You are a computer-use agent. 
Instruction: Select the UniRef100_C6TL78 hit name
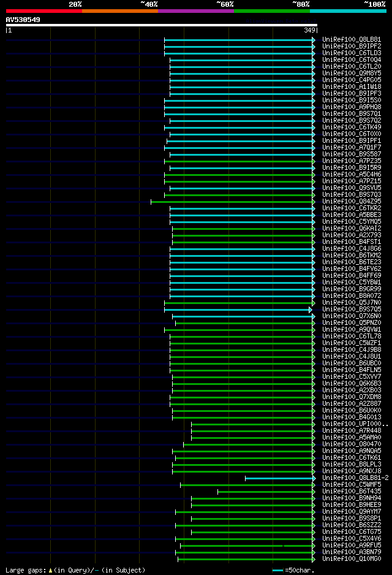352,336
